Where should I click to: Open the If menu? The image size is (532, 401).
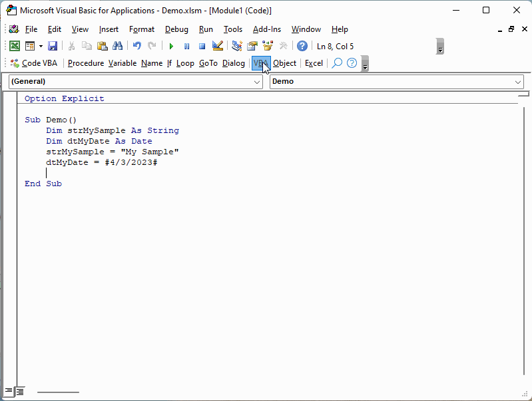click(169, 63)
